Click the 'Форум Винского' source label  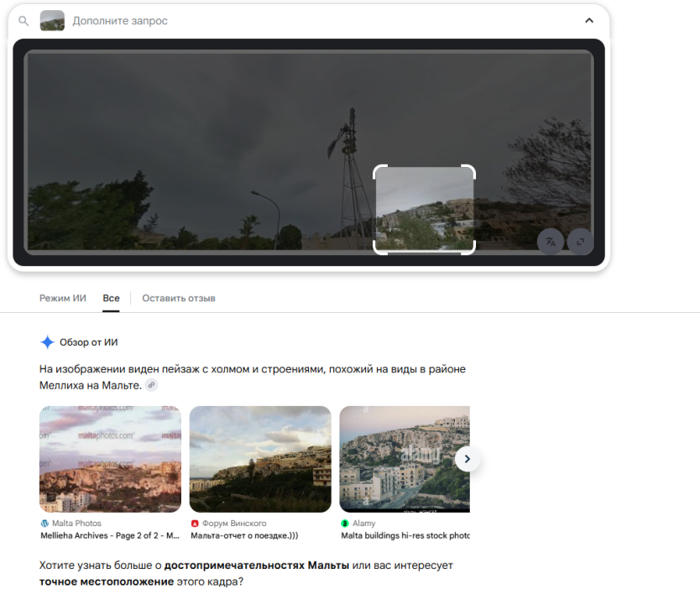point(234,523)
